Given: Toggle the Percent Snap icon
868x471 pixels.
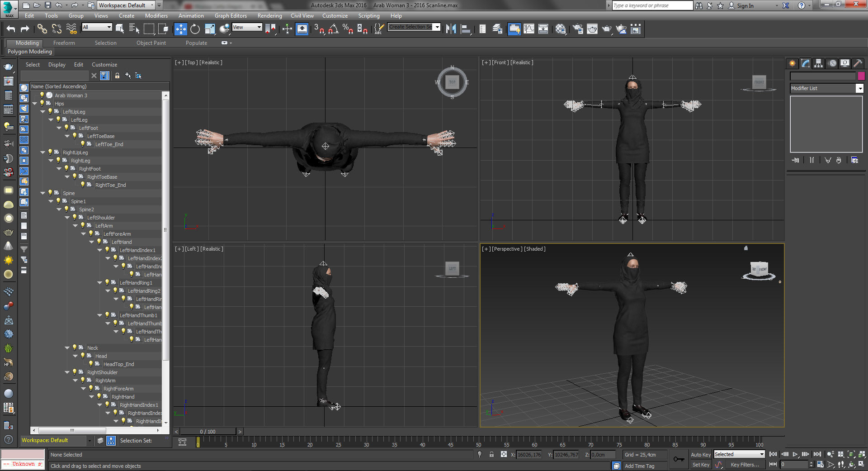Looking at the screenshot, I should click(x=348, y=29).
